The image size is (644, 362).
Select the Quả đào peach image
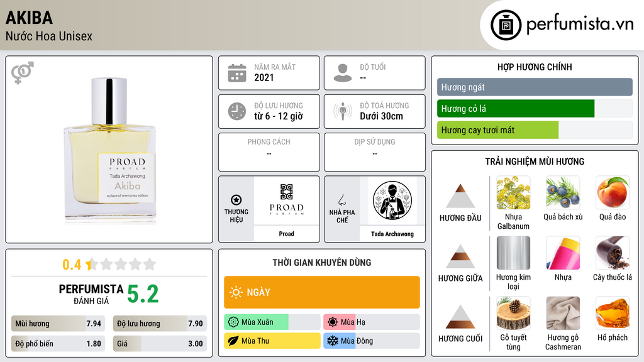613,193
